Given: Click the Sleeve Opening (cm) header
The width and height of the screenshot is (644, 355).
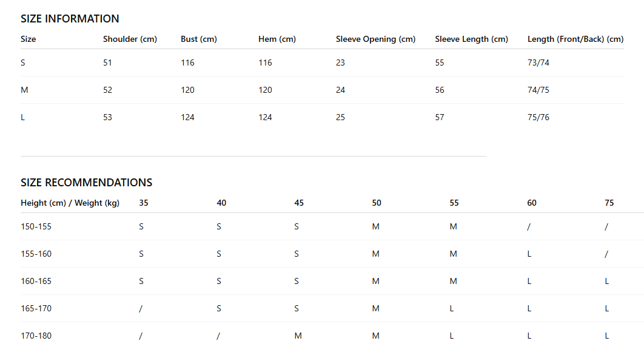Looking at the screenshot, I should (x=375, y=39).
